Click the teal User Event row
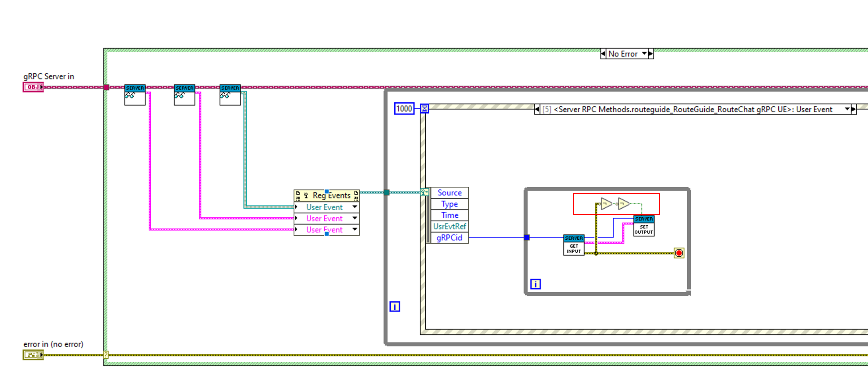This screenshot has height=382, width=868. 327,207
